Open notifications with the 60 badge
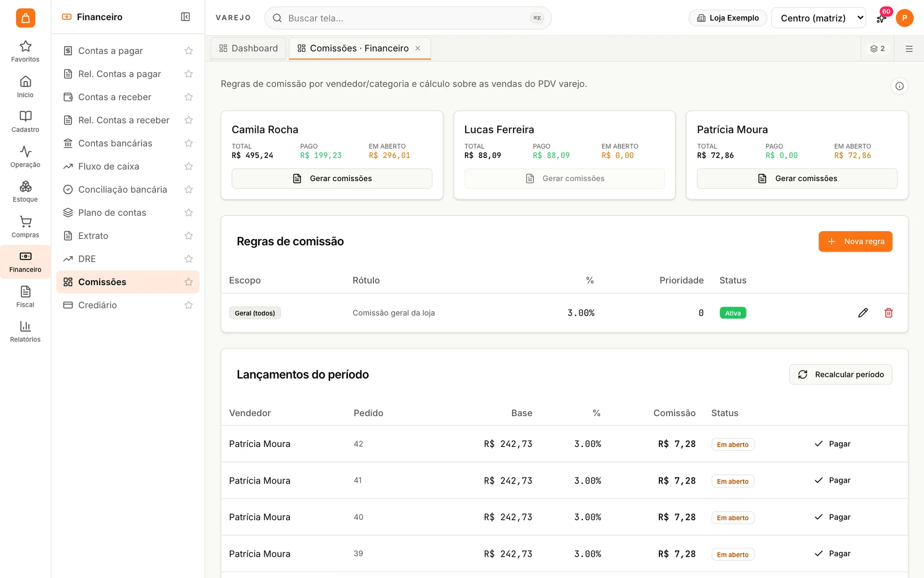Viewport: 924px width, 578px height. (881, 18)
